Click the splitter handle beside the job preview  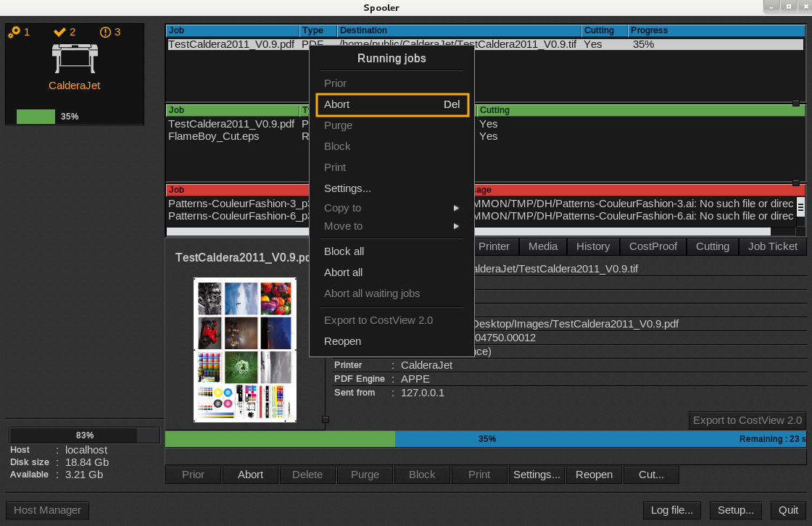point(326,419)
